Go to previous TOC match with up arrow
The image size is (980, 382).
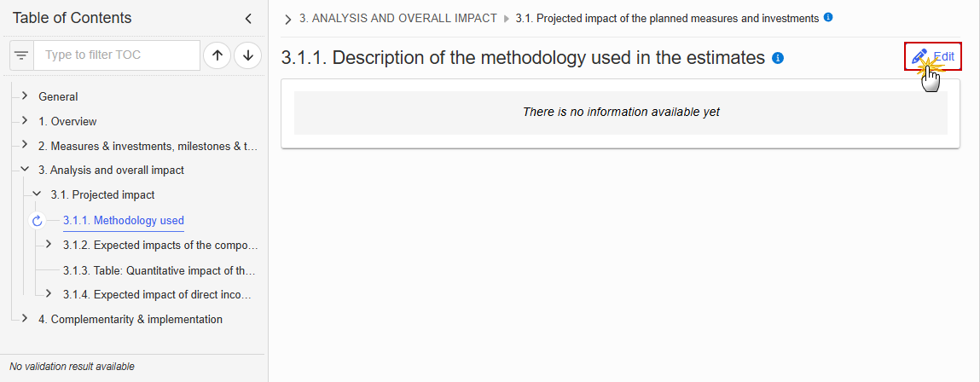click(217, 55)
